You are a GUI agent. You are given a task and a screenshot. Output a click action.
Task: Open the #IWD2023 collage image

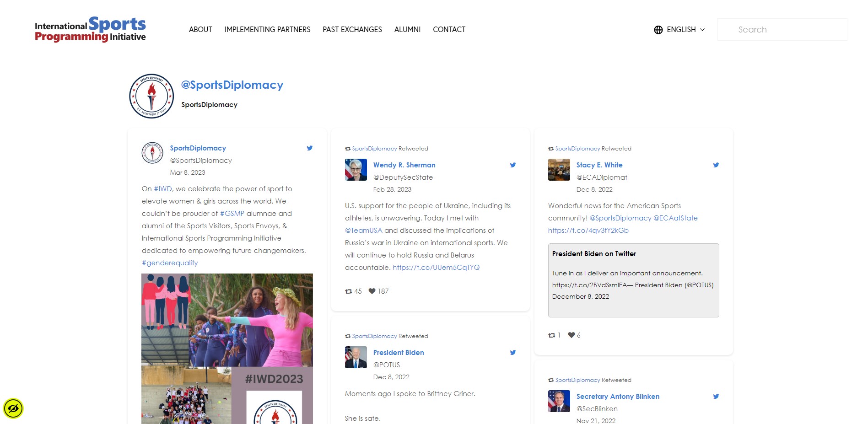pyautogui.click(x=227, y=349)
